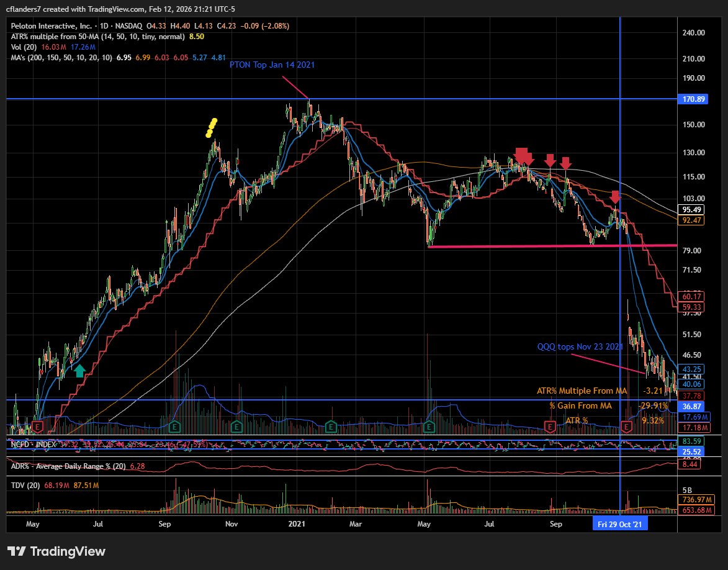The width and height of the screenshot is (728, 570).
Task: Click the 'Mar' label on the time axis
Action: [x=355, y=524]
